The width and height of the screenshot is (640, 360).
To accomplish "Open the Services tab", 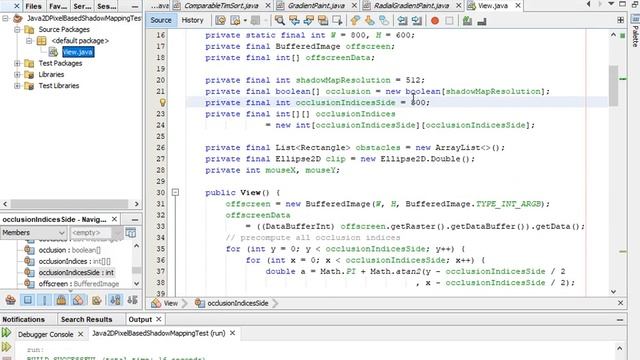I will tap(82, 6).
